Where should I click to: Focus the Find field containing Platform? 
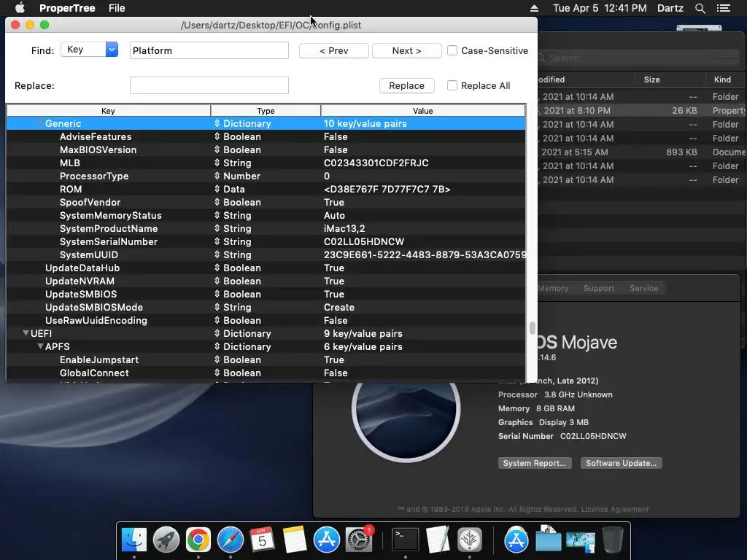[x=209, y=50]
